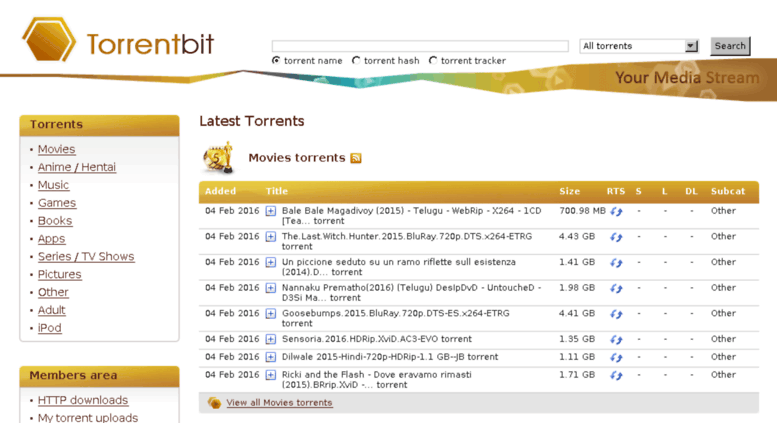The image size is (777, 423).
Task: Expand details for Nannaku Prematho torrent
Action: [271, 288]
